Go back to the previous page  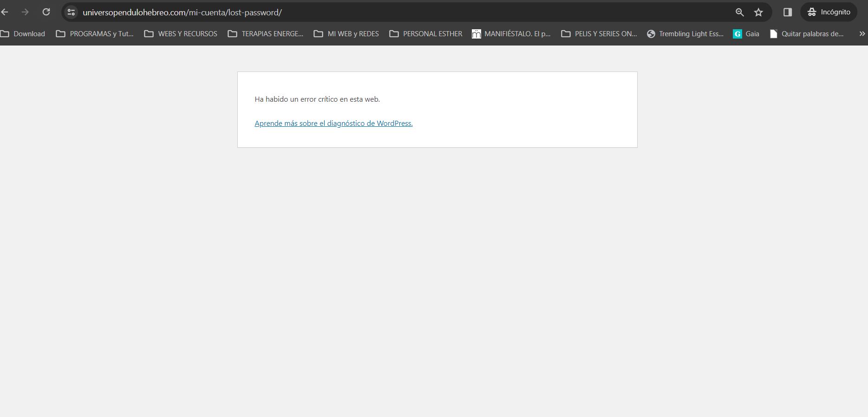[5, 12]
